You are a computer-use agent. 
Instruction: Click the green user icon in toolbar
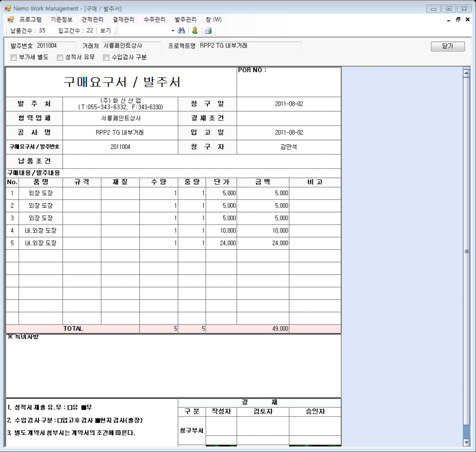coord(195,30)
